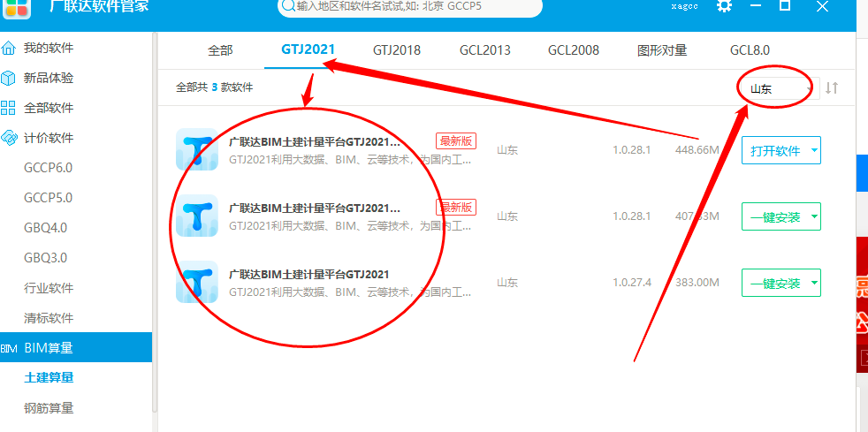This screenshot has height=432, width=868.
Task: Select 钢筋算量 in the sidebar
Action: pos(49,408)
